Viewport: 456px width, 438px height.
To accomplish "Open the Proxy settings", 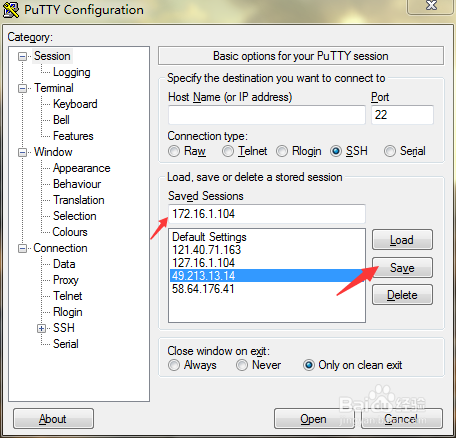I will pyautogui.click(x=66, y=280).
